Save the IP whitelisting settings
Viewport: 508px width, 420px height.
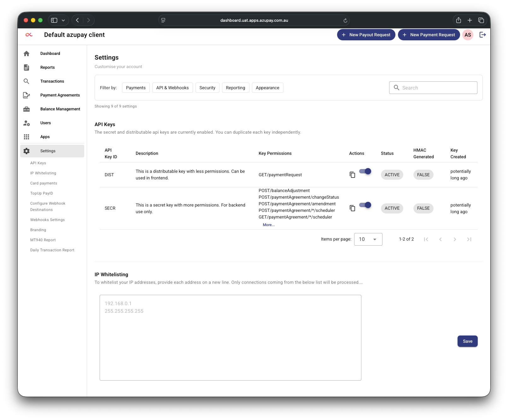[x=467, y=341]
